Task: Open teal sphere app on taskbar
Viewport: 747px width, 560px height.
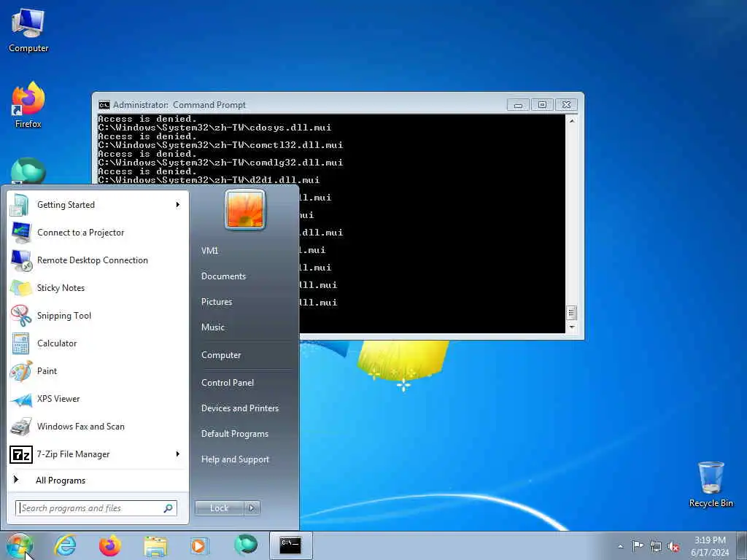Action: pos(246,545)
